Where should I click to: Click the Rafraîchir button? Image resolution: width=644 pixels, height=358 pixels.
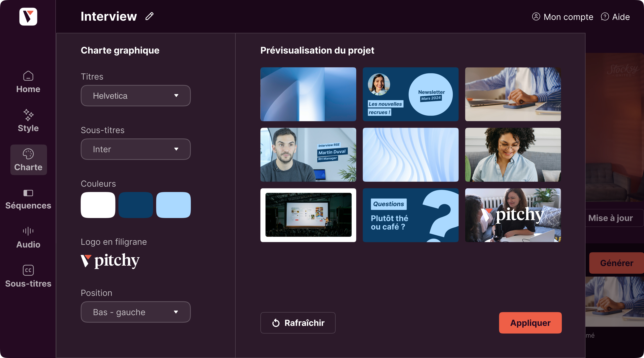pyautogui.click(x=298, y=323)
